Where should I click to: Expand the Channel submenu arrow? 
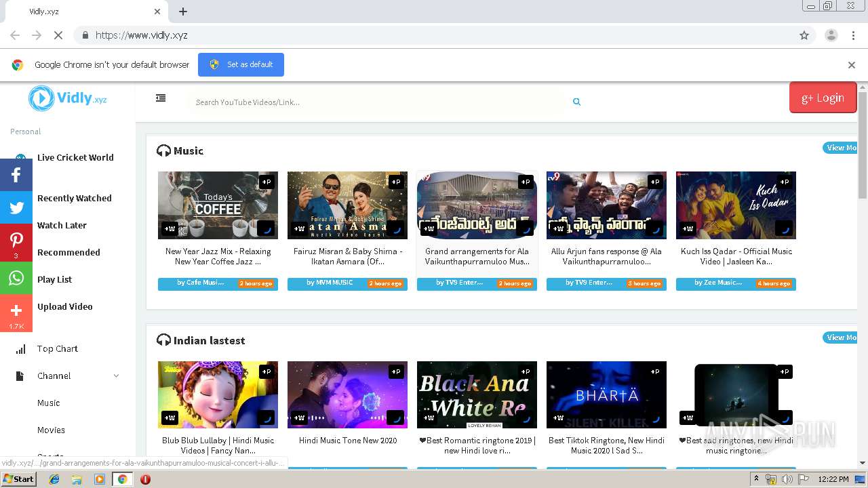coord(116,376)
